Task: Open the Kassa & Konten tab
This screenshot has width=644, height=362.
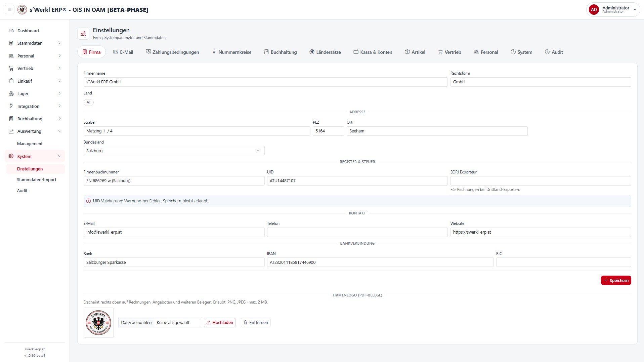Action: pyautogui.click(x=373, y=52)
